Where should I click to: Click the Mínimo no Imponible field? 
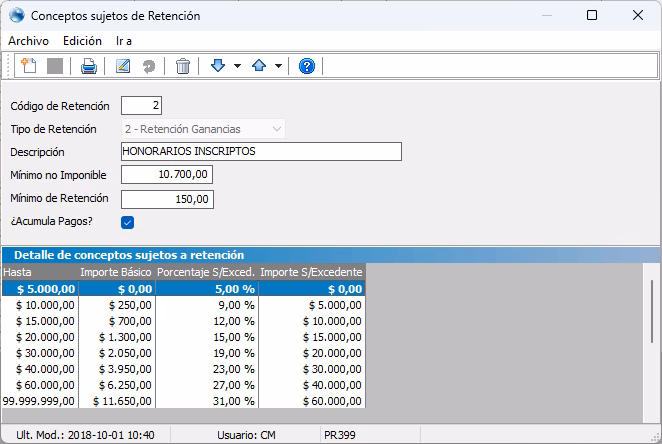pyautogui.click(x=167, y=174)
